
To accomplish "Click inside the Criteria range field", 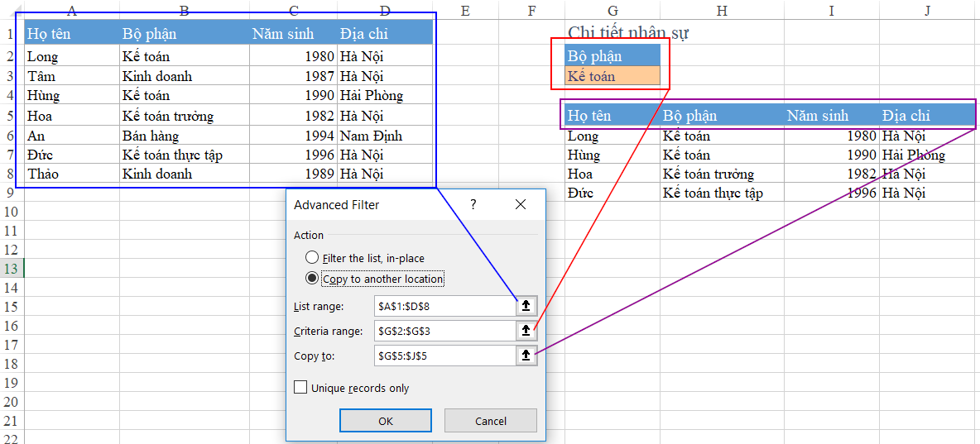I will [x=443, y=331].
